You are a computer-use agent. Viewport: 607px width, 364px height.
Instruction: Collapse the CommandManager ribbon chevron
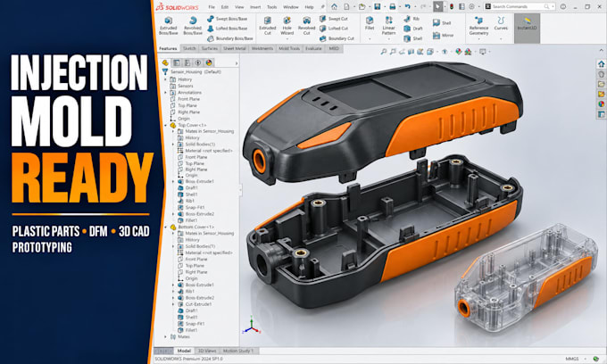click(x=601, y=50)
